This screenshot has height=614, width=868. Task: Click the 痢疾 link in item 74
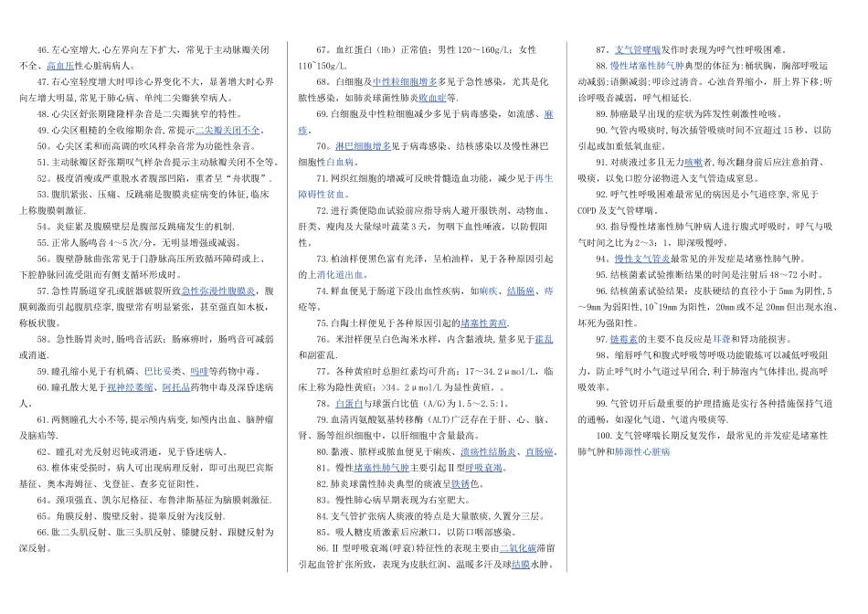point(488,291)
